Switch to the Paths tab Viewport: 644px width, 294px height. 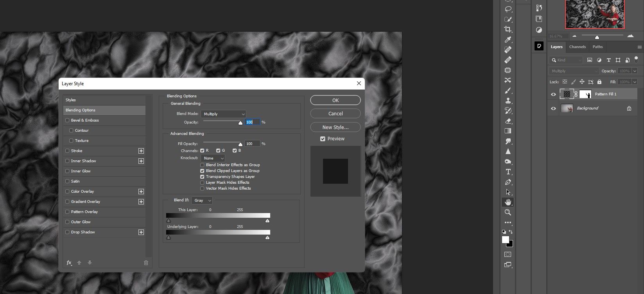[x=597, y=47]
